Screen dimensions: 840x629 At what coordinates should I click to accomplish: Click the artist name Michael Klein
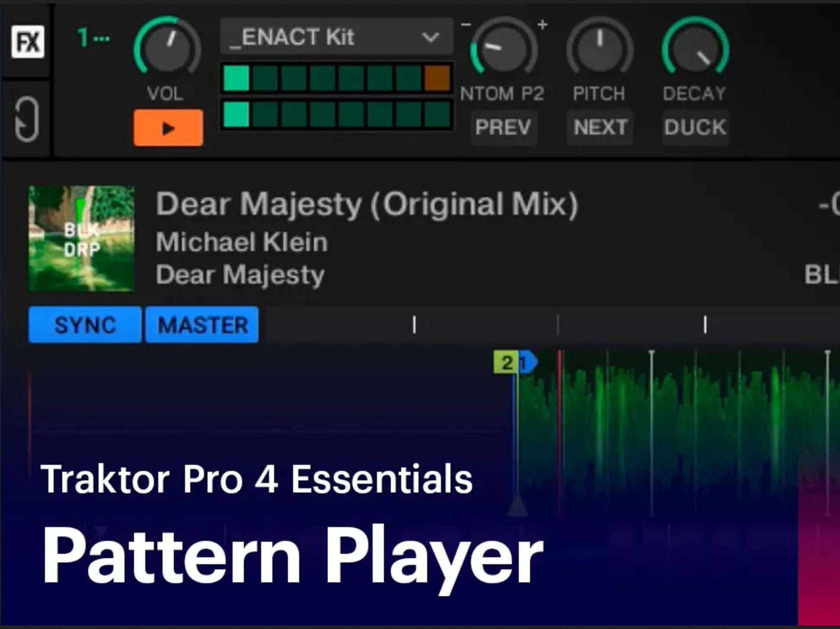pyautogui.click(x=242, y=242)
